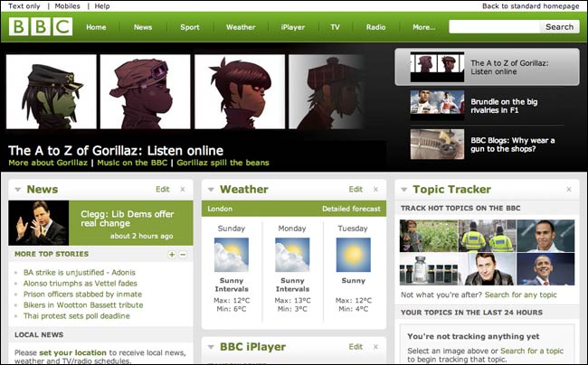Click the Gorillaz character wearing goggles cap
The width and height of the screenshot is (588, 365).
pyautogui.click(x=145, y=92)
